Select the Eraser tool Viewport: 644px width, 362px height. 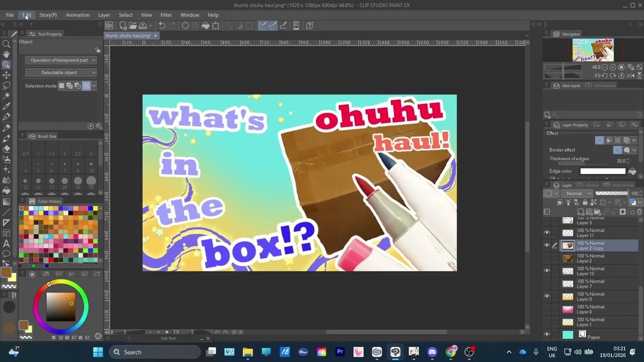(7, 149)
